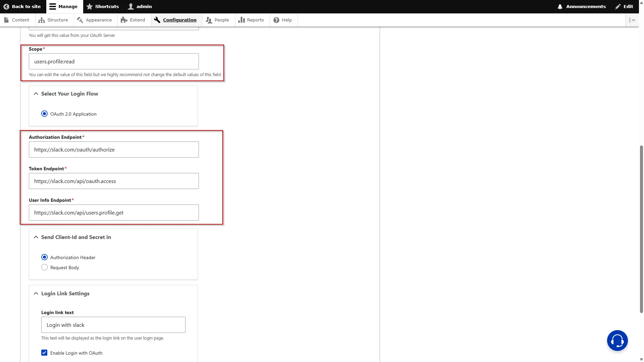Click the admin user icon
The image size is (644, 362).
pos(131,6)
